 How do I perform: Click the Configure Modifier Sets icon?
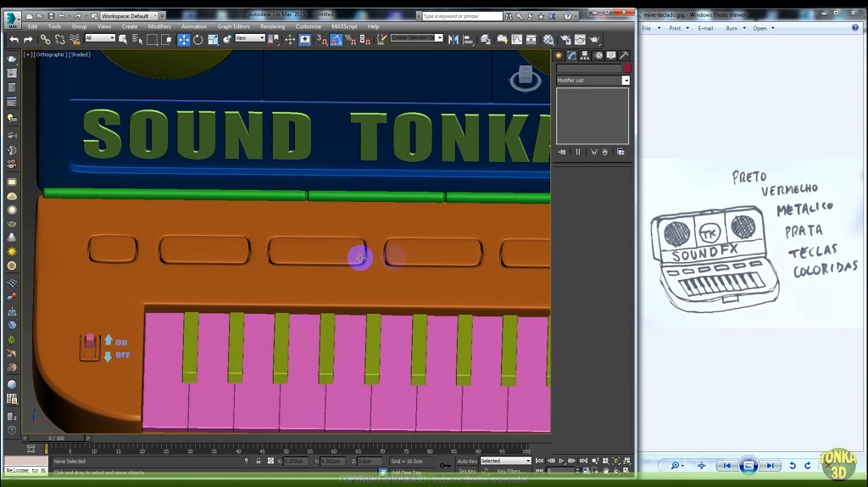[x=620, y=152]
